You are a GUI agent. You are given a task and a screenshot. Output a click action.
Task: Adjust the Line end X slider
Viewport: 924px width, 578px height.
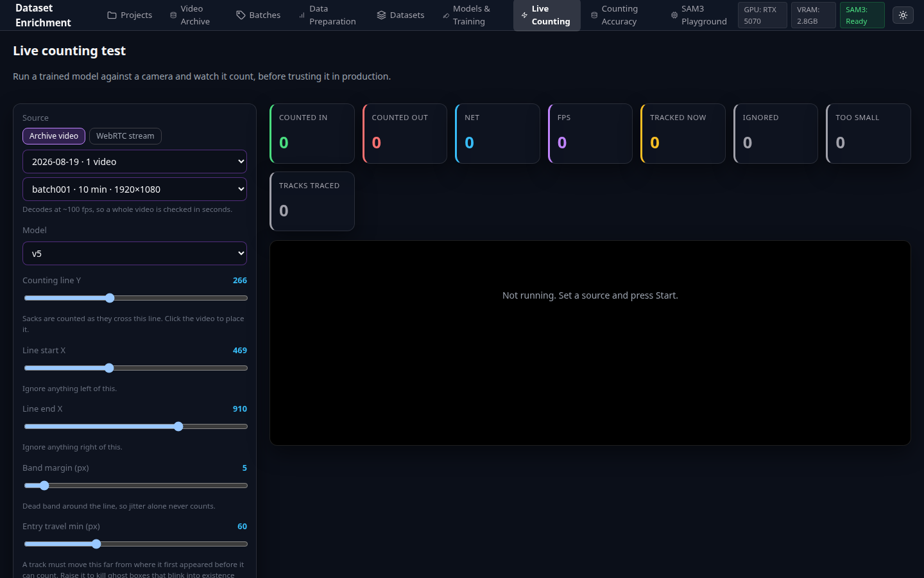[135, 426]
